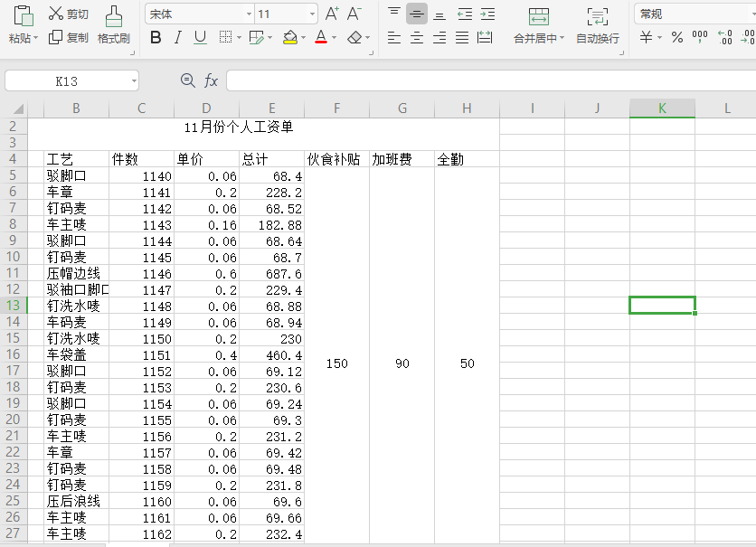Decrease the indent level
756x547 pixels.
point(465,14)
